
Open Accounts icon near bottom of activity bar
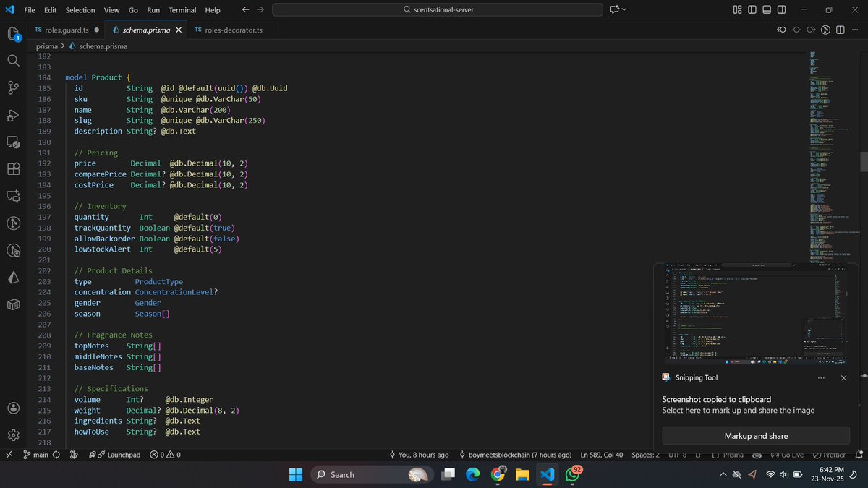point(13,406)
